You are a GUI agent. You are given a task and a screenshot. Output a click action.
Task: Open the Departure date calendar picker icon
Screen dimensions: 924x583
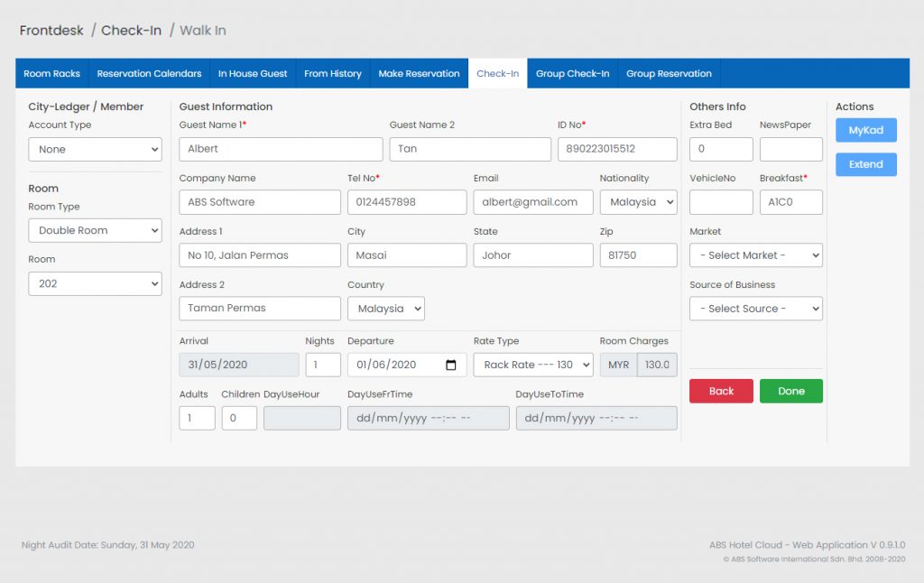451,366
